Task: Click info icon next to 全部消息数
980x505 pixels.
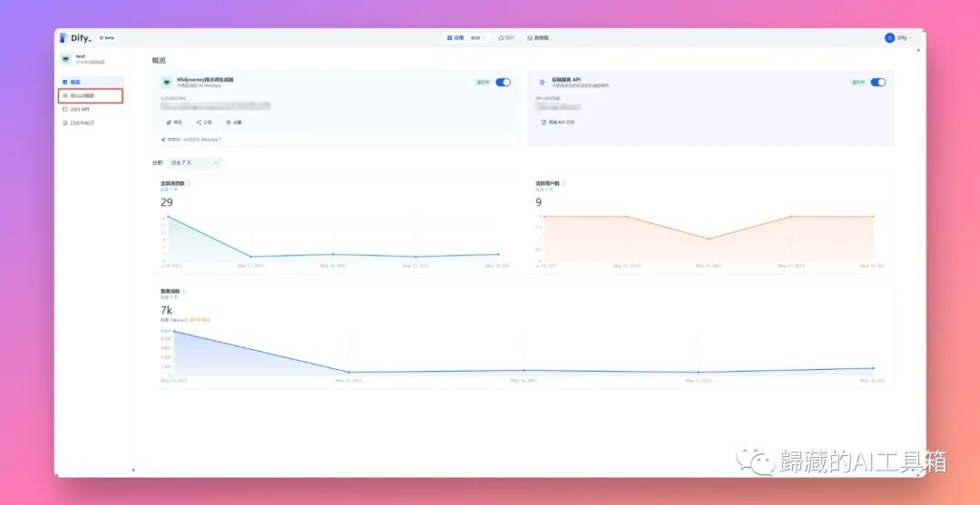Action: click(x=189, y=183)
